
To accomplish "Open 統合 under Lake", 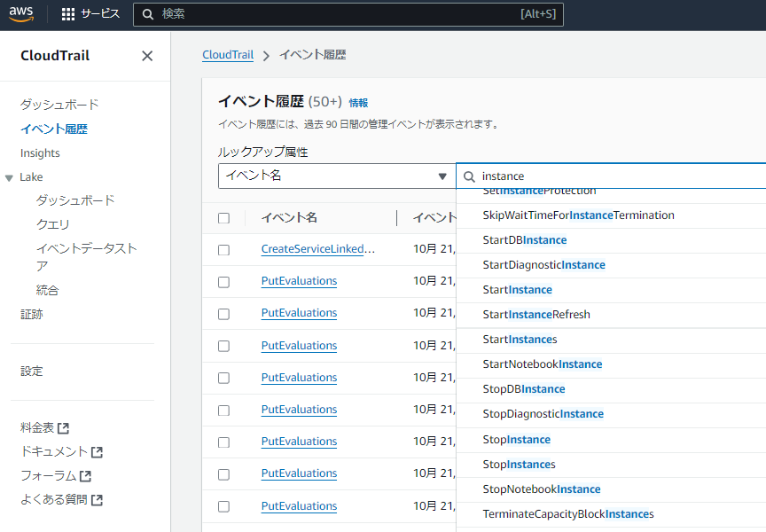I will (x=47, y=290).
